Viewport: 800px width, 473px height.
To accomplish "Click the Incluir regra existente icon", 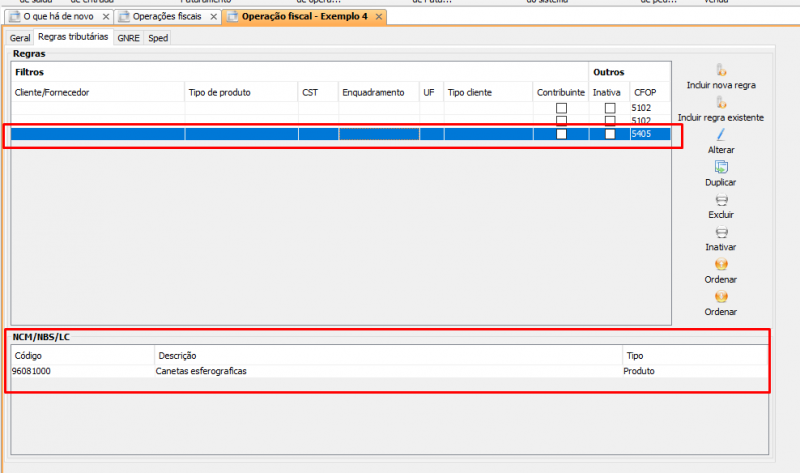I will tap(721, 102).
